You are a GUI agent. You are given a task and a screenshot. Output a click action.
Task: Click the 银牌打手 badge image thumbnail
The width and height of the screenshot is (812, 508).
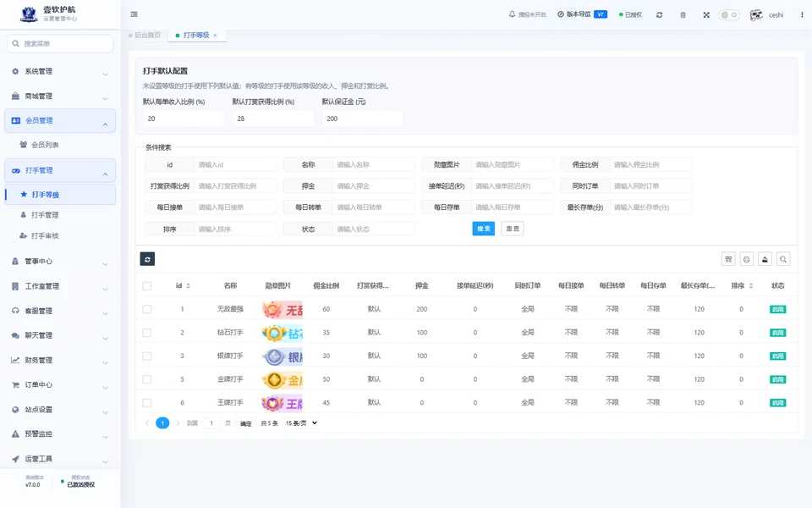282,356
